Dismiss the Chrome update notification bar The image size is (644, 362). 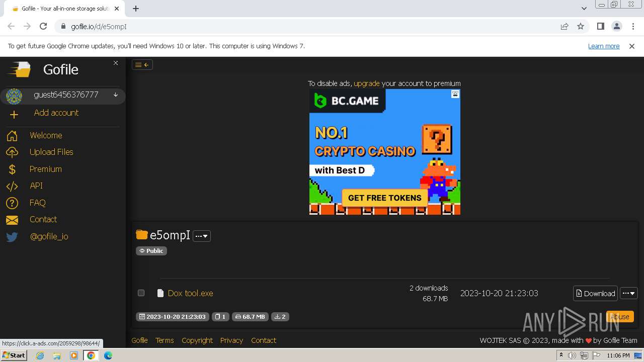[632, 46]
